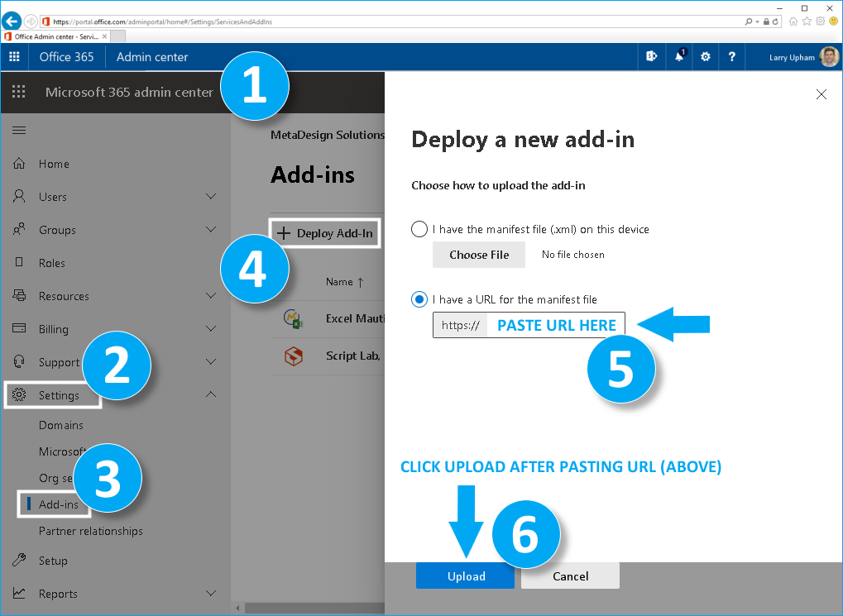Collapse the Settings section chevron
Image resolution: width=843 pixels, height=616 pixels.
click(211, 394)
